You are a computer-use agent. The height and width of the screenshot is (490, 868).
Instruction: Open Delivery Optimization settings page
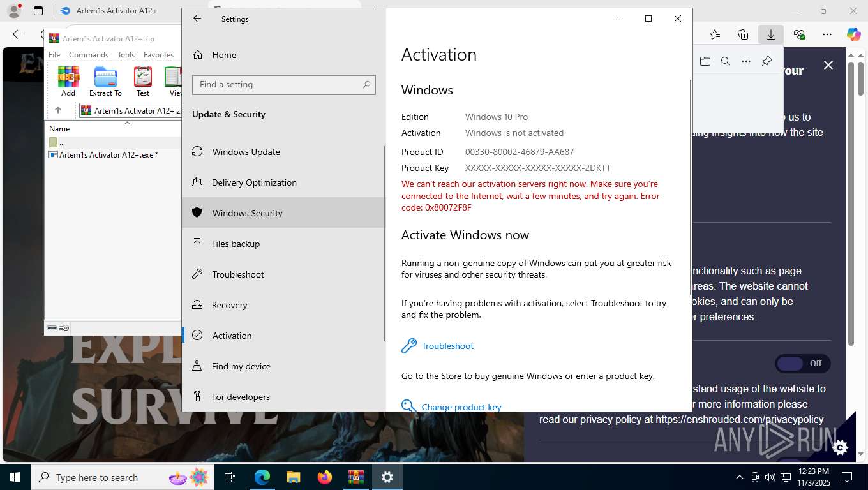(284, 182)
